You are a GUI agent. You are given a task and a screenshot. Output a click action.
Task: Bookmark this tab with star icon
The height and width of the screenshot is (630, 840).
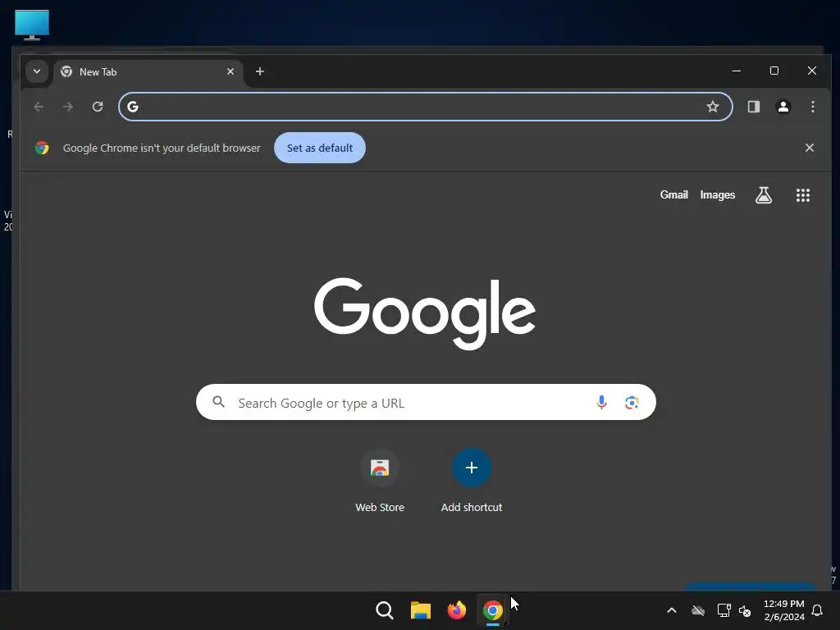[713, 107]
